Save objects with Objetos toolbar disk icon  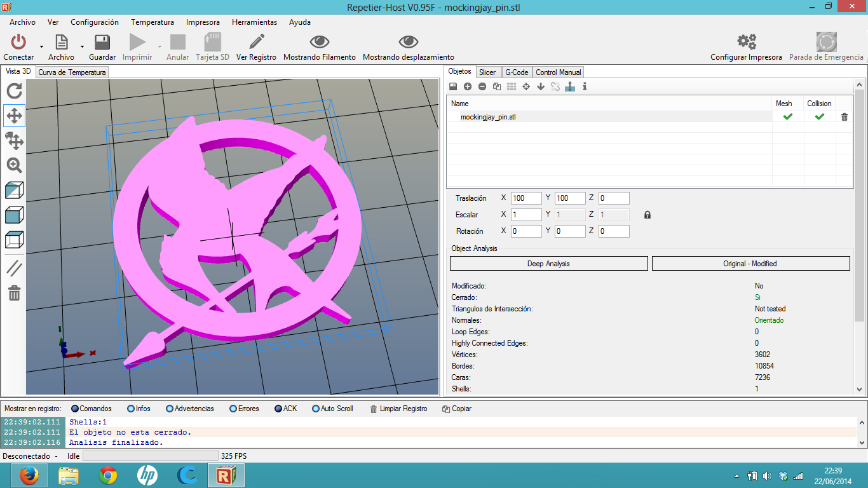[453, 86]
